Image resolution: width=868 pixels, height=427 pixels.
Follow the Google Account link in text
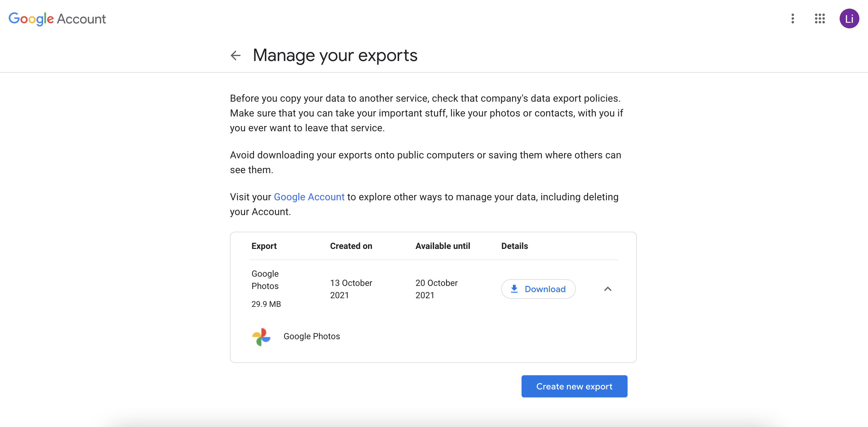click(309, 197)
